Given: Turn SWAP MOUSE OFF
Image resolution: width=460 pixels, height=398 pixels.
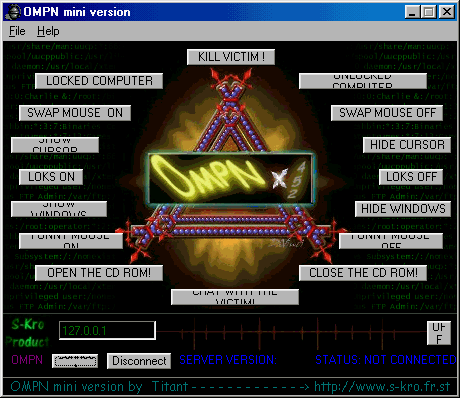Looking at the screenshot, I should pyautogui.click(x=387, y=113).
